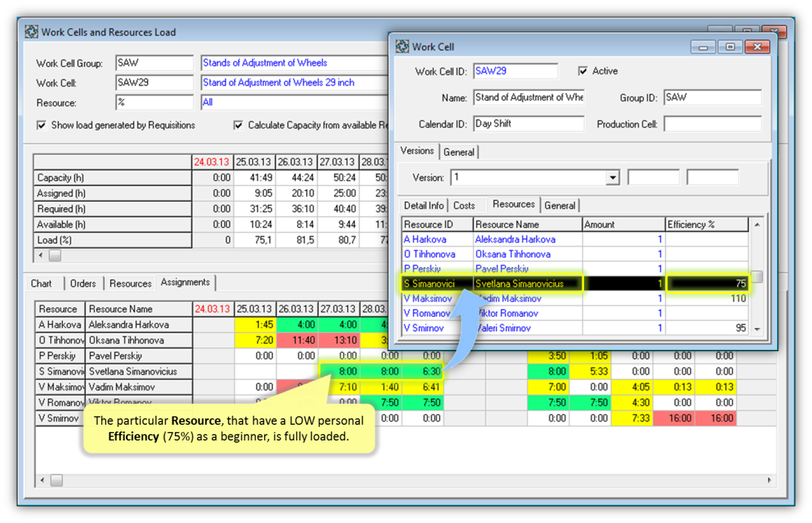The width and height of the screenshot is (812, 523).
Task: Click the assignments table right scroll arrow
Action: (769, 480)
